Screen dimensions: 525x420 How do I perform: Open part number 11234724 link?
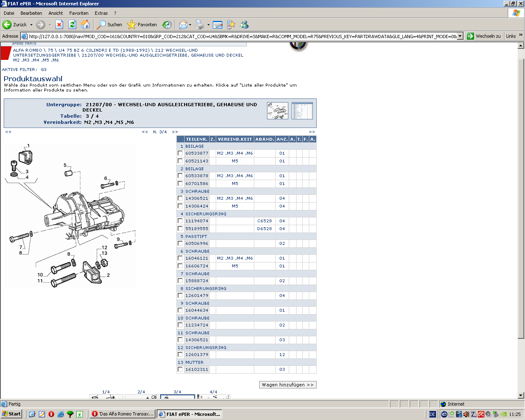(197, 325)
